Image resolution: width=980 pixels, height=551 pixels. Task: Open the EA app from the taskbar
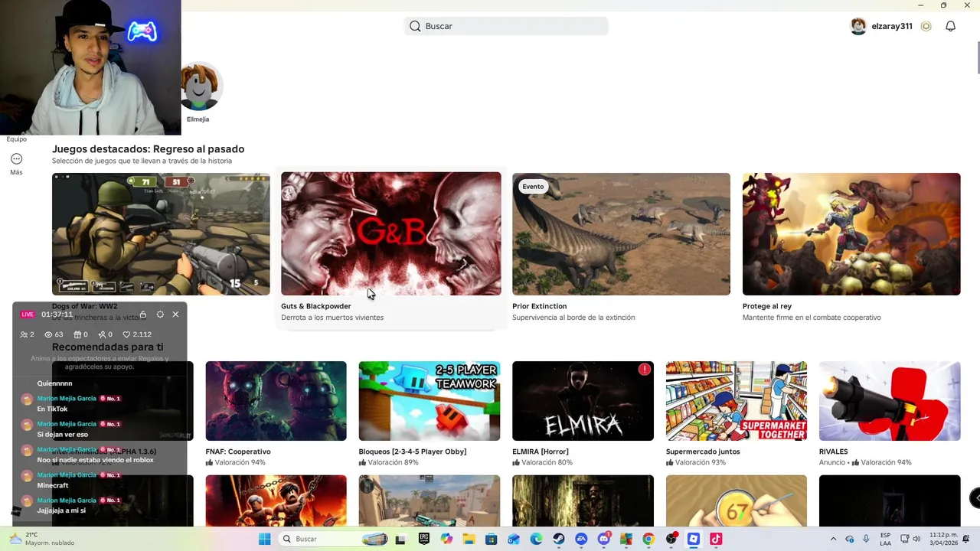tap(581, 539)
